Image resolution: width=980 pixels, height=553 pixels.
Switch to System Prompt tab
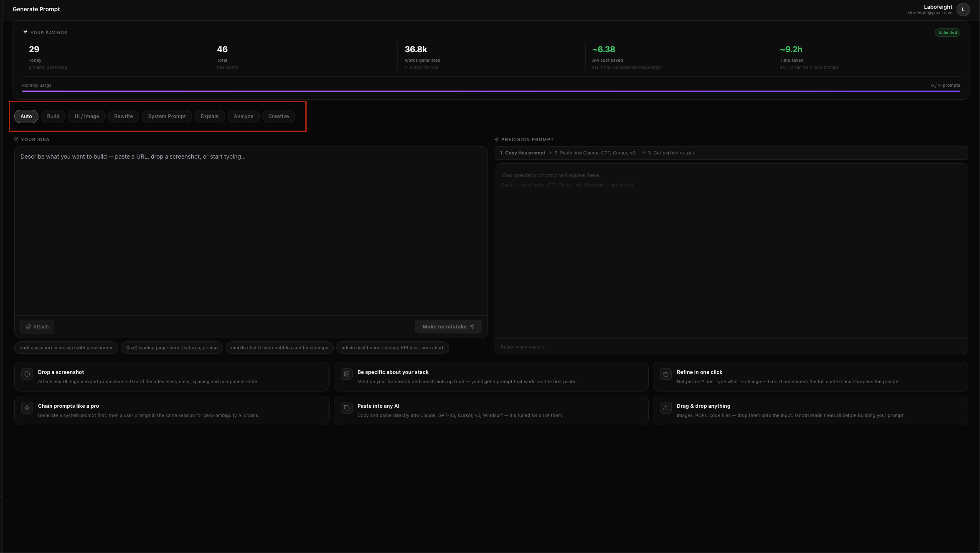tap(167, 116)
